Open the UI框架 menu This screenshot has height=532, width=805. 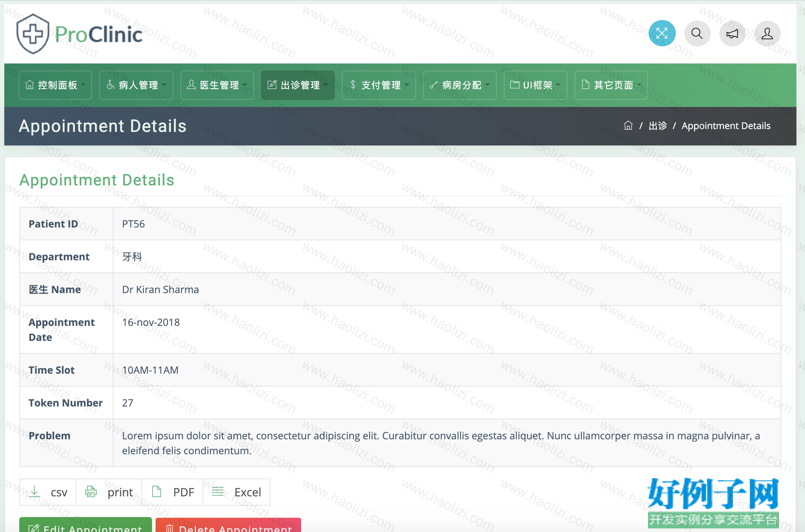point(536,85)
